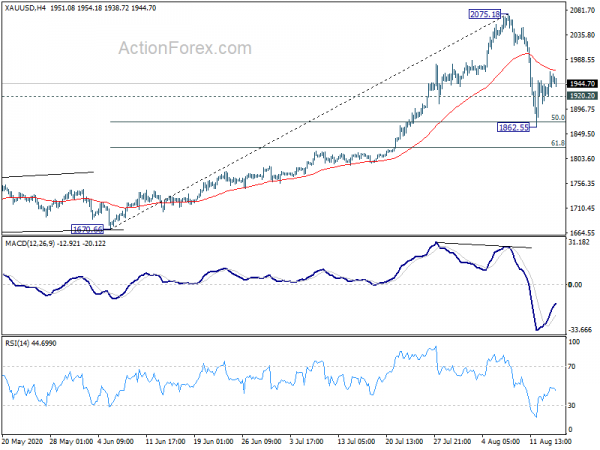Click the 13 Jul 05:00 date label
Image resolution: width=600 pixels, height=450 pixels.
tap(358, 441)
